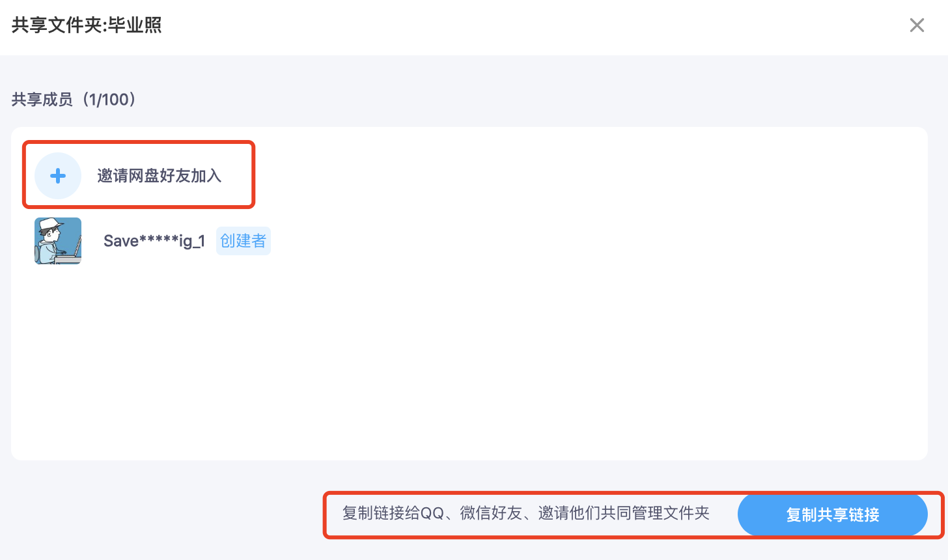Click the 1/100 member count
The image size is (948, 560).
point(109,100)
